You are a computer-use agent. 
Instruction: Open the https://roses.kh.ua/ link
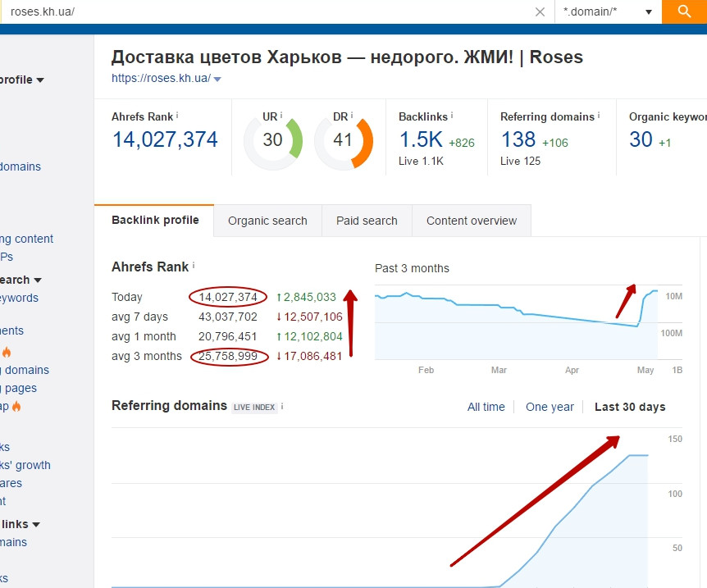point(161,78)
